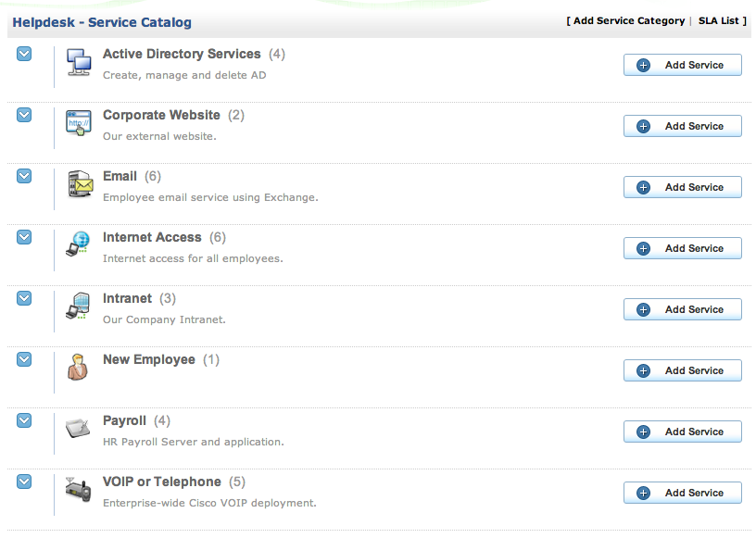Click the Payroll calculator icon
This screenshot has height=538, width=756.
78,430
